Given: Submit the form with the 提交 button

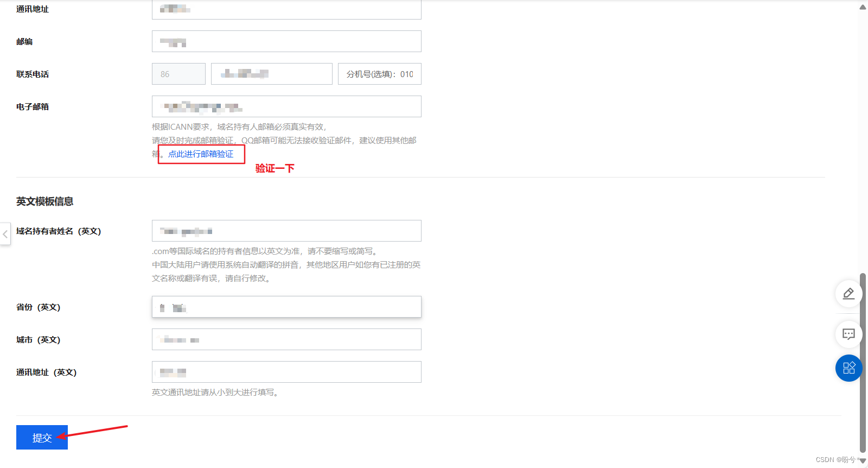Looking at the screenshot, I should click(x=42, y=437).
